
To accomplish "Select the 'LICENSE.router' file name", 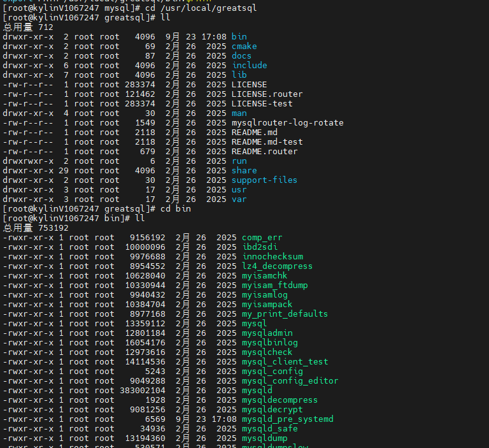I will (267, 94).
